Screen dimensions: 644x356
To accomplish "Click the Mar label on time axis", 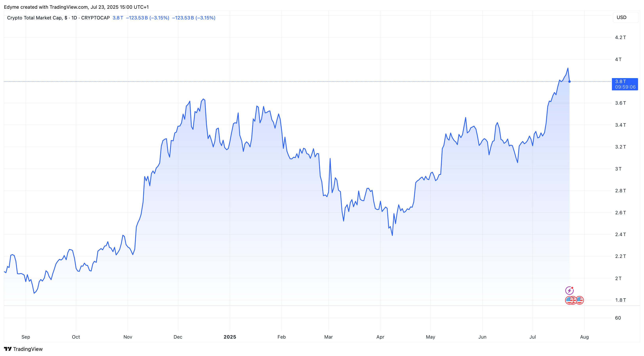I will pos(329,337).
